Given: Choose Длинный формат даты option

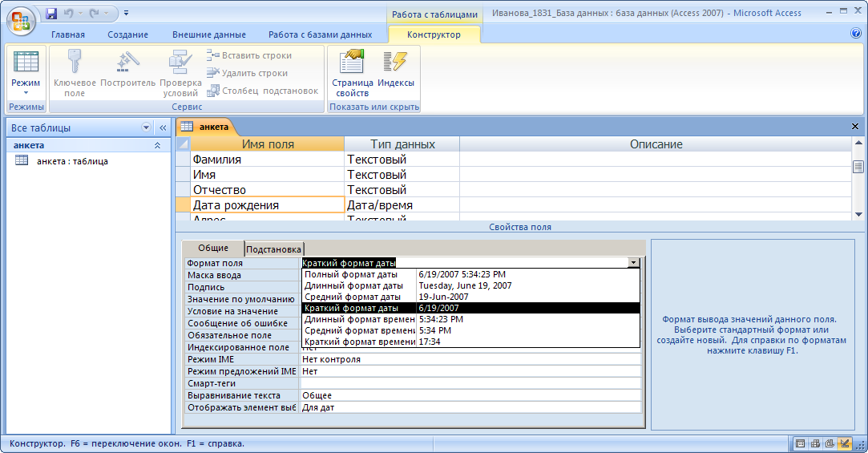Looking at the screenshot, I should point(470,285).
